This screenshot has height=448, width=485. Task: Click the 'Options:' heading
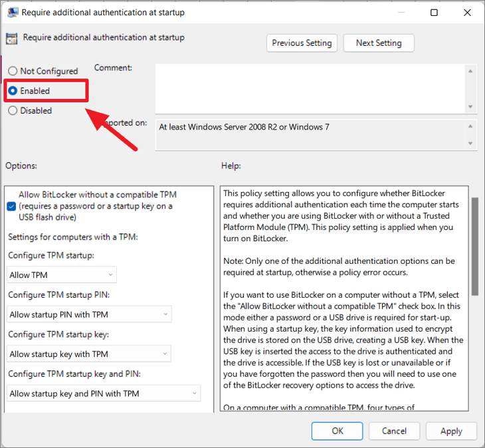[x=21, y=166]
